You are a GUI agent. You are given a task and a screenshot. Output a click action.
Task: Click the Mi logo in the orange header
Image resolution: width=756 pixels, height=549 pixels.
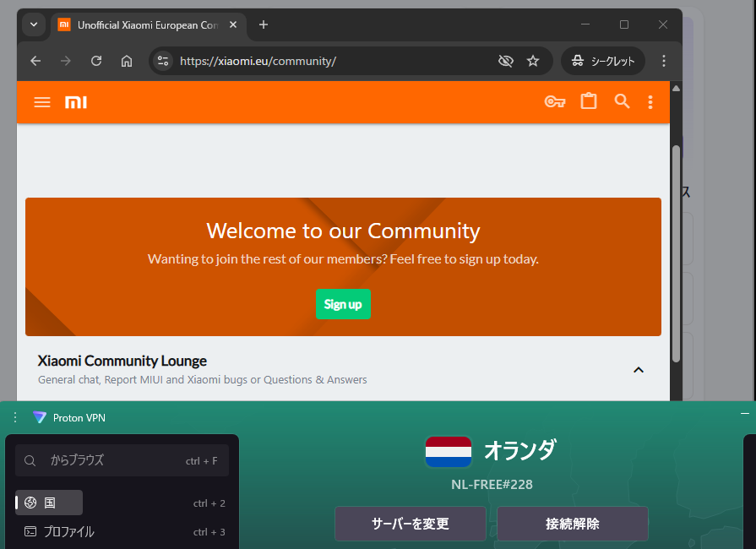pos(76,102)
